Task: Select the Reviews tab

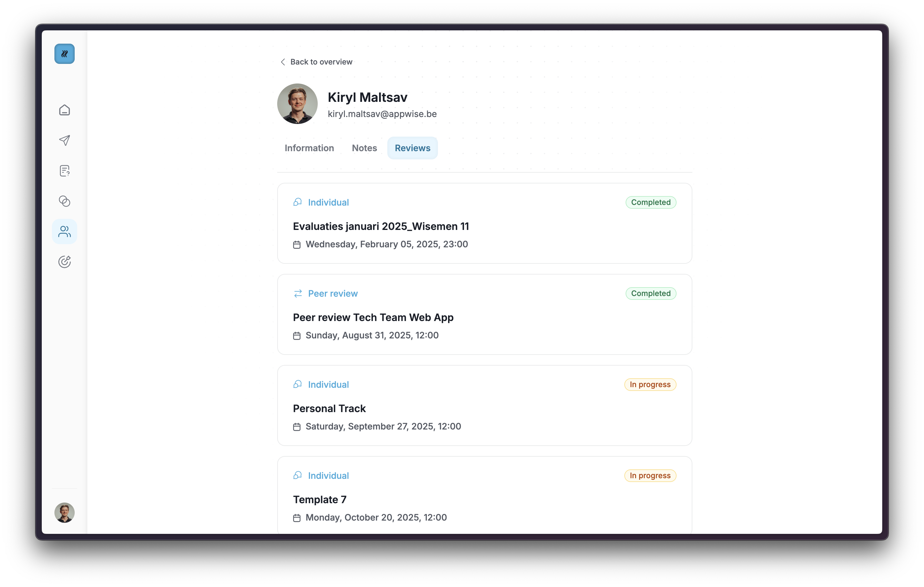Action: coord(412,148)
